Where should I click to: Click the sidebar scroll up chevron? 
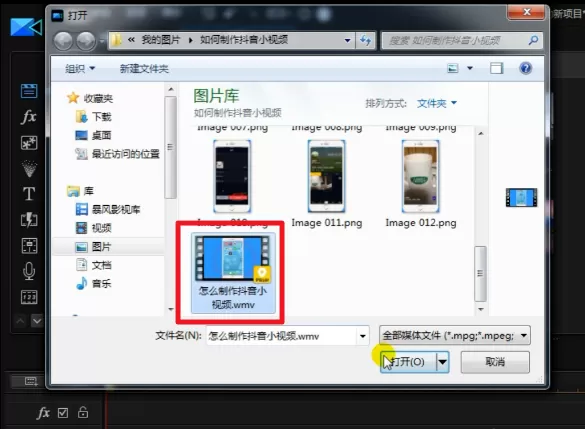coord(21,320)
